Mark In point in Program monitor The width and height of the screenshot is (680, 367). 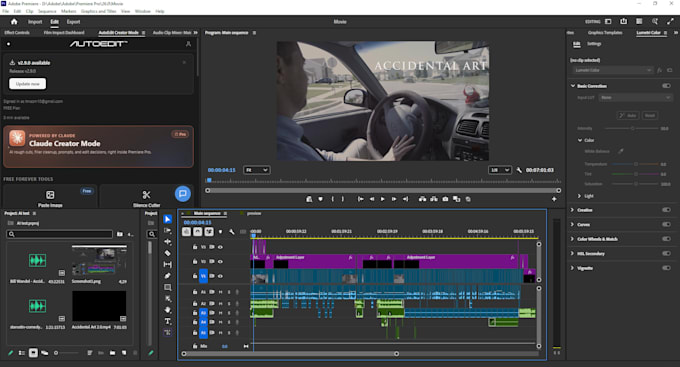(x=332, y=199)
